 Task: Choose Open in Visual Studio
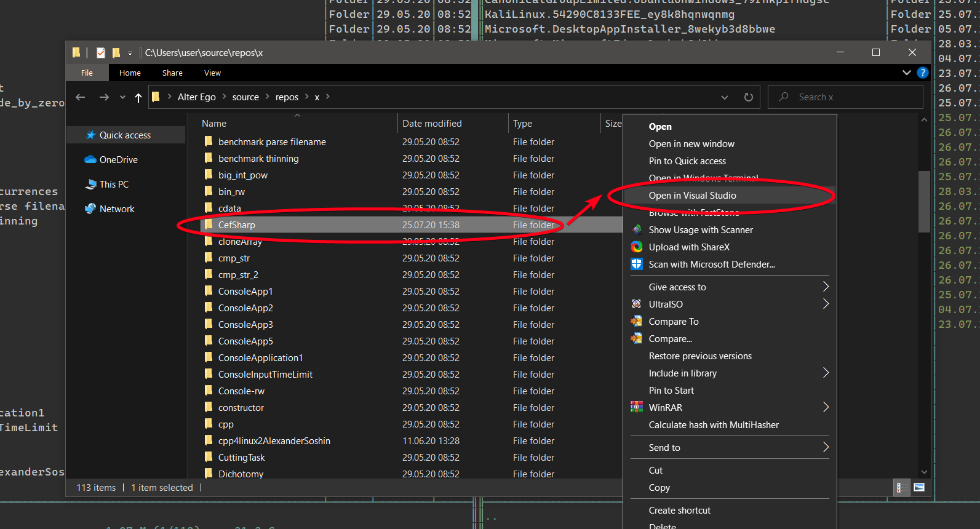[692, 196]
